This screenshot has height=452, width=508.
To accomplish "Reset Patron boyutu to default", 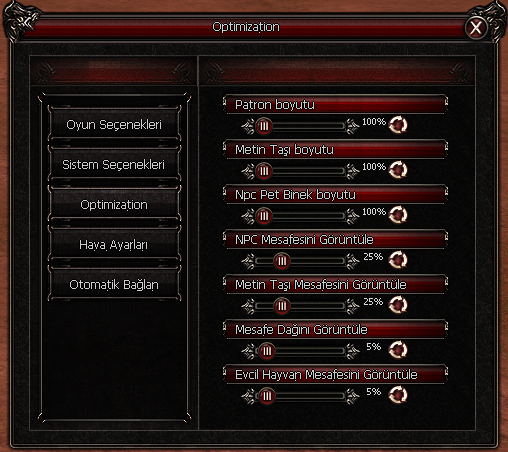I will [398, 125].
